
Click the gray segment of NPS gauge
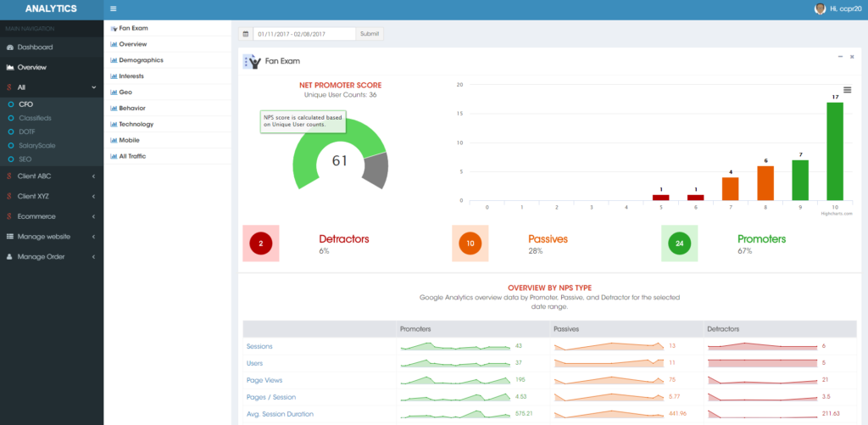coord(376,171)
